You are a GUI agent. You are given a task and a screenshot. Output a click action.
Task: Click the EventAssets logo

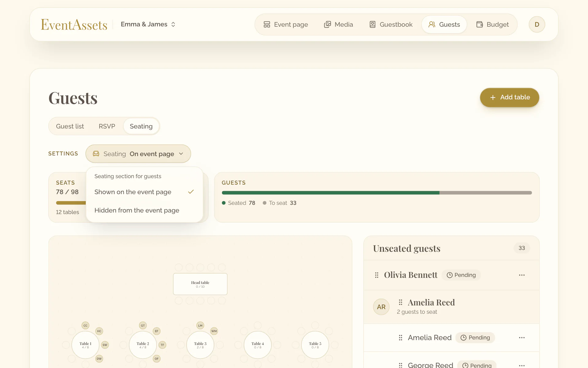(x=74, y=25)
